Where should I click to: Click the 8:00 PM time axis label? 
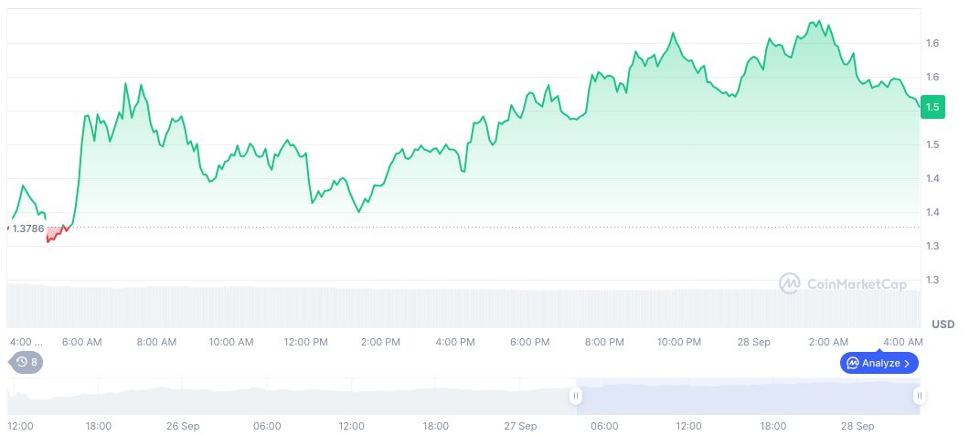[604, 342]
